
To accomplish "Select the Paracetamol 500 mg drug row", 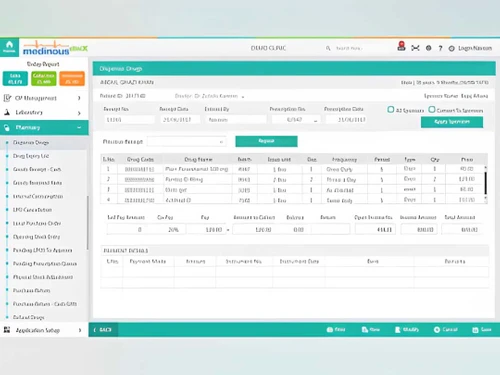I will pyautogui.click(x=293, y=169).
